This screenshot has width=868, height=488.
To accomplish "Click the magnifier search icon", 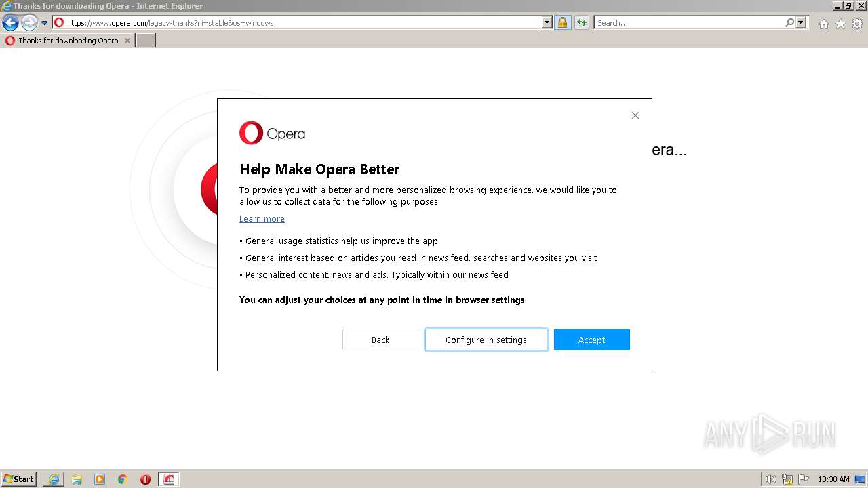I will (x=789, y=23).
